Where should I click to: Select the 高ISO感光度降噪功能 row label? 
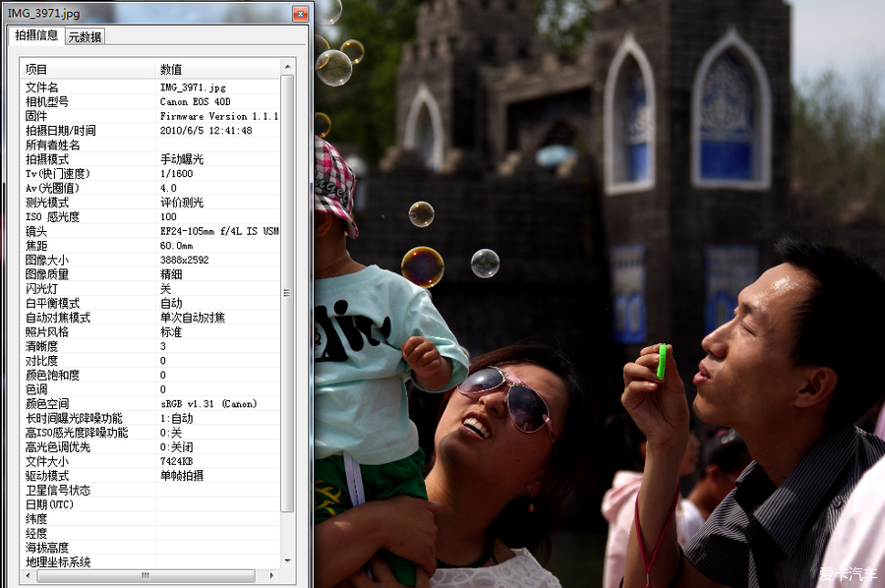tap(77, 433)
